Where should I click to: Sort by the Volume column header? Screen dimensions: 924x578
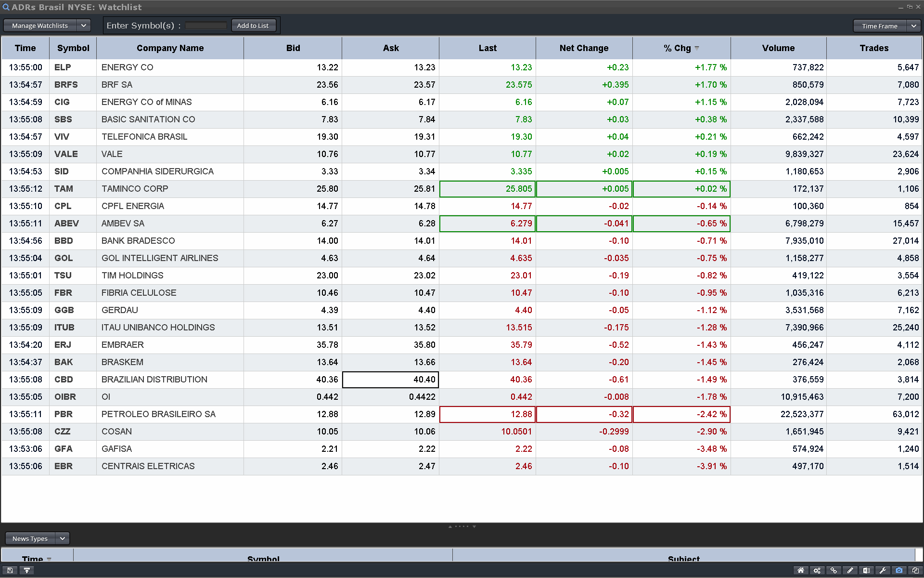coord(778,48)
